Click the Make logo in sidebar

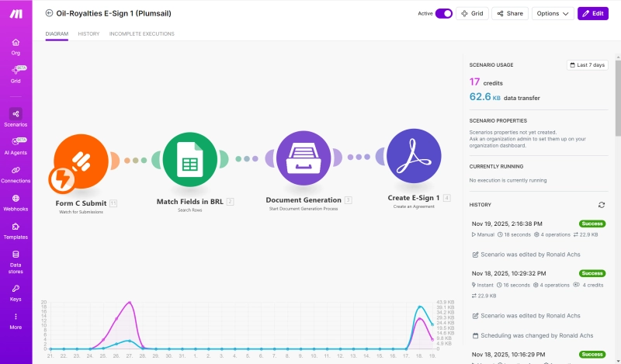[16, 14]
